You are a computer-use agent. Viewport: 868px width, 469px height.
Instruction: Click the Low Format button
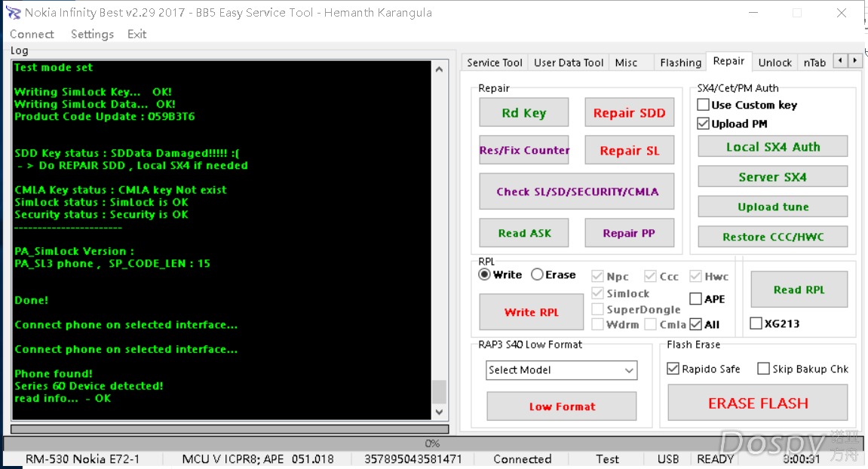point(562,406)
